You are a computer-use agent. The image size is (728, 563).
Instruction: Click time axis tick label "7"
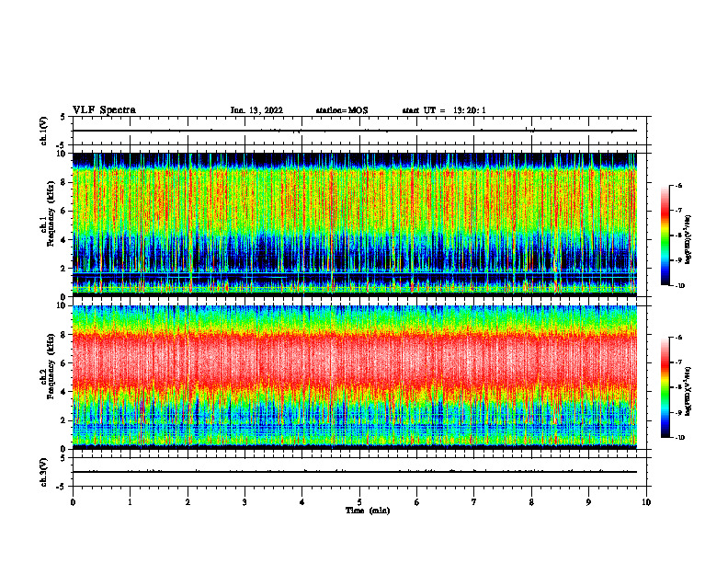[474, 502]
